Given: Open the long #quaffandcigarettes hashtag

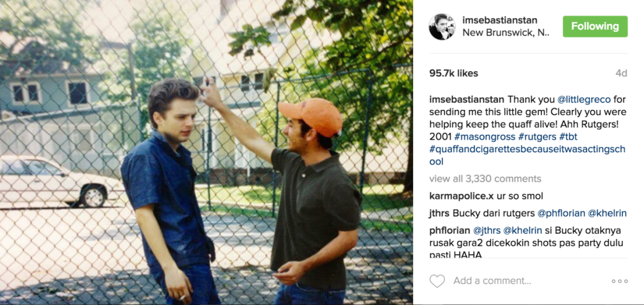Looking at the screenshot, I should [527, 155].
